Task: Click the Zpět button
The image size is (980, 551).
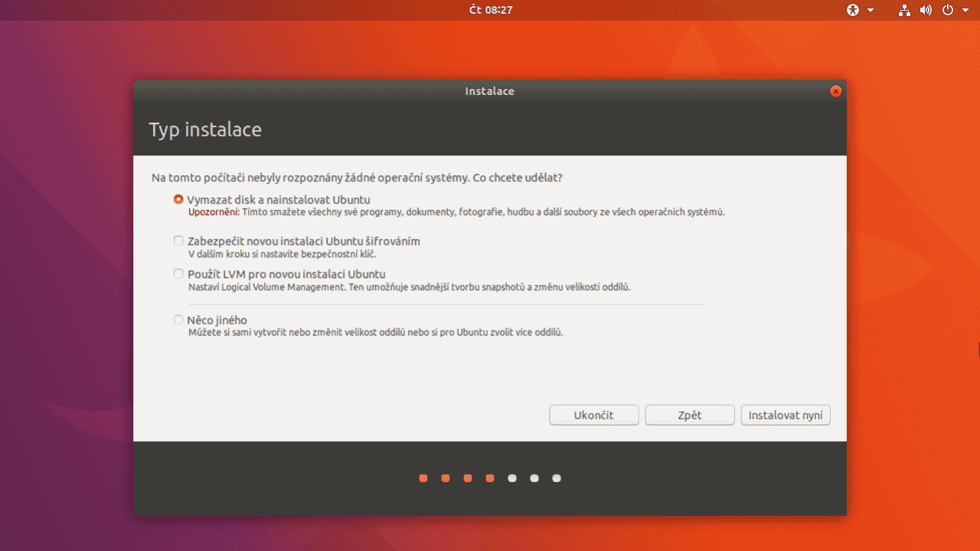Action: 689,415
